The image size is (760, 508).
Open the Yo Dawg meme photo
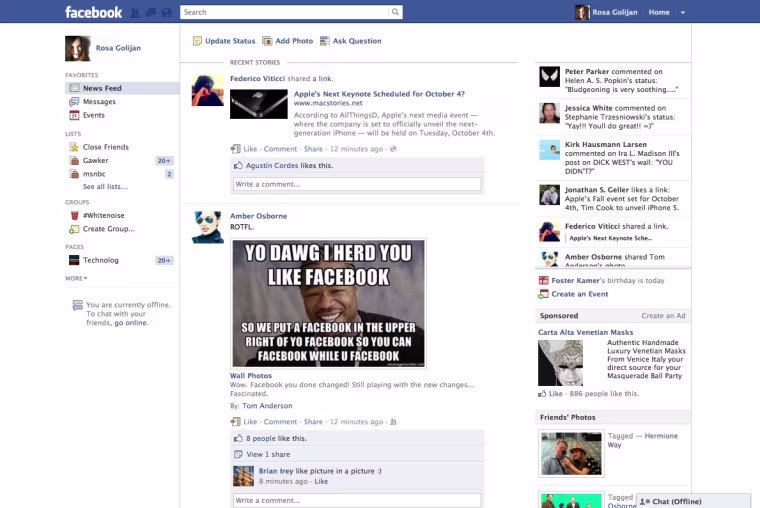[x=328, y=303]
